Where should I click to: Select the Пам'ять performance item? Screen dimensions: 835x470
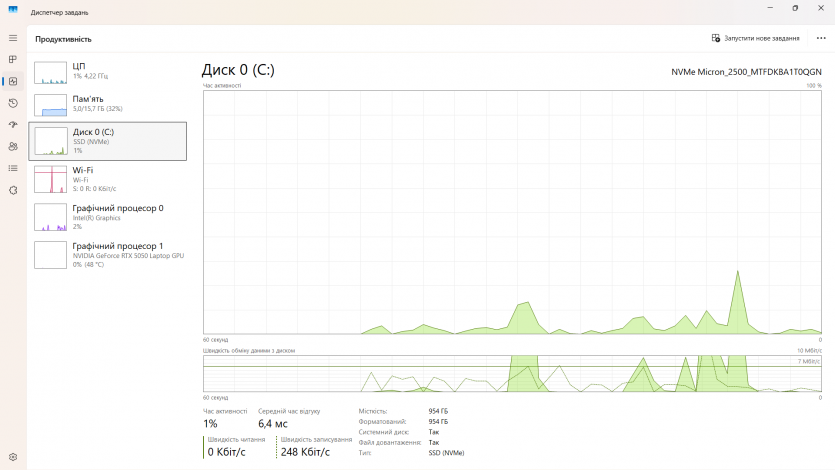point(108,104)
